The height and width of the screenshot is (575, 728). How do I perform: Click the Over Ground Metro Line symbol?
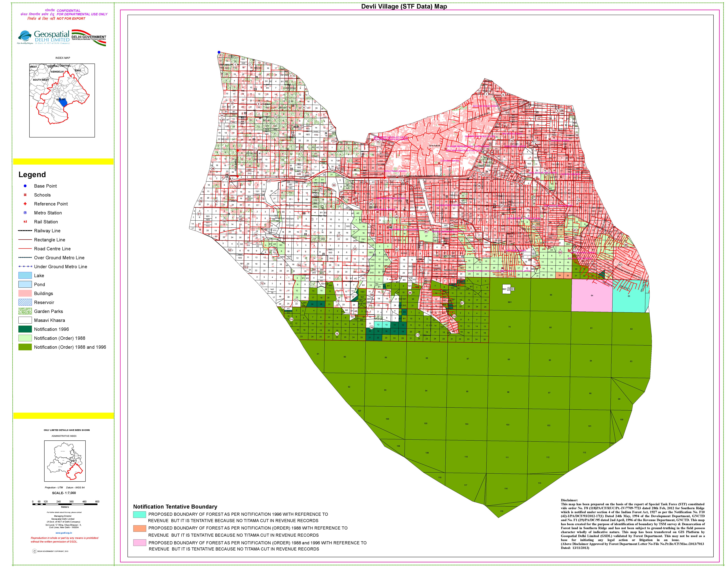[x=25, y=258]
